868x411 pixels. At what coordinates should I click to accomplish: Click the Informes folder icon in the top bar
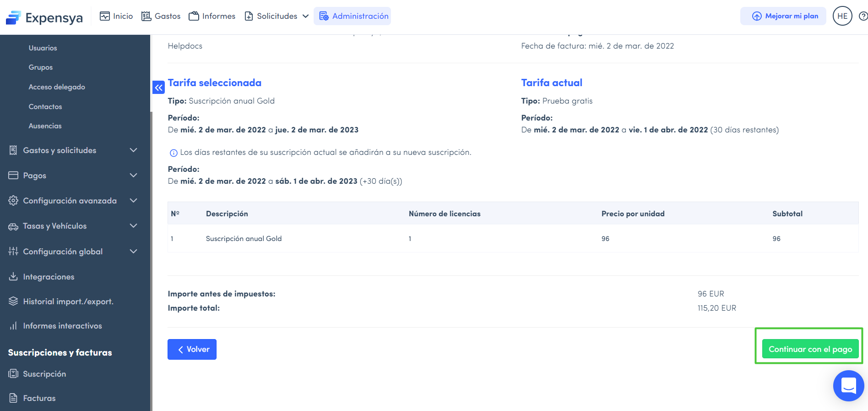[194, 16]
